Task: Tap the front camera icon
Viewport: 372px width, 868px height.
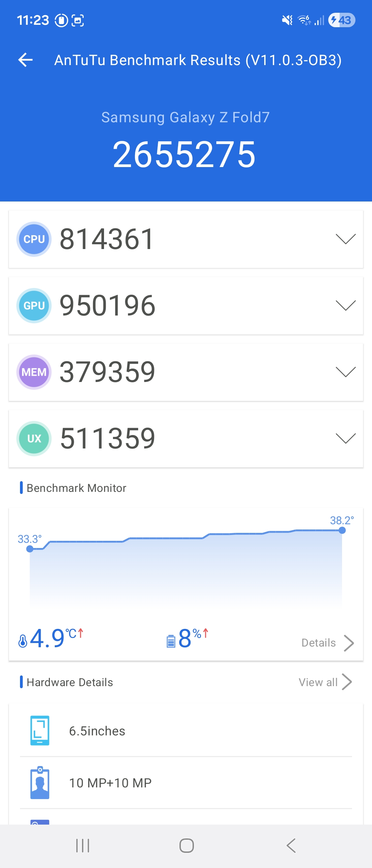Action: click(x=40, y=783)
